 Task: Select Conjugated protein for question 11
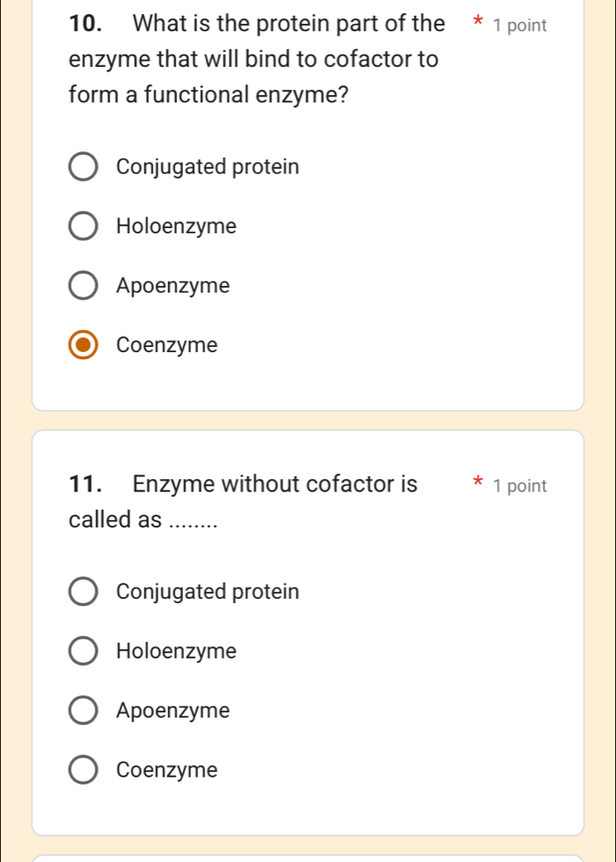pos(83,591)
